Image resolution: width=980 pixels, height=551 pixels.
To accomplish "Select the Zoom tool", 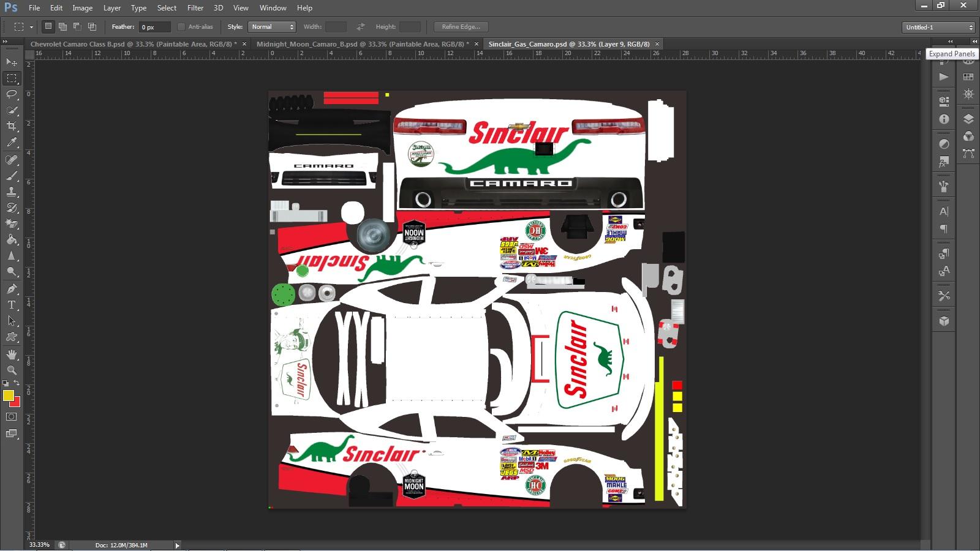I will [x=12, y=370].
